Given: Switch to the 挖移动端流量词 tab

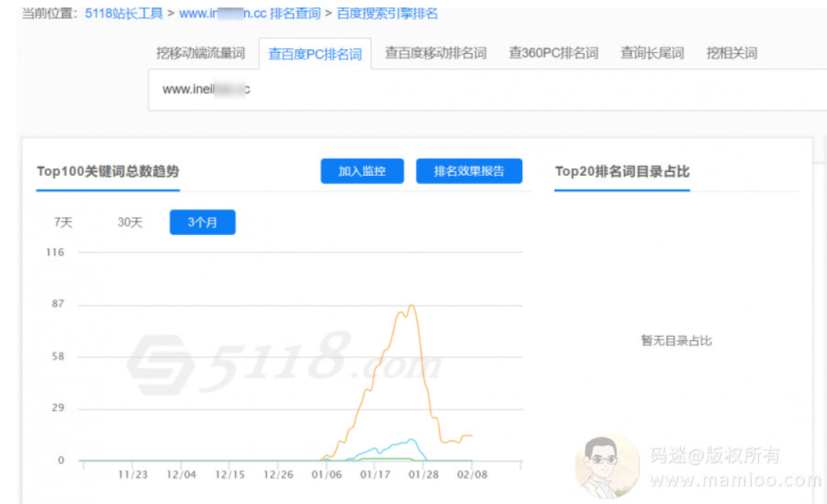Looking at the screenshot, I should (x=200, y=53).
